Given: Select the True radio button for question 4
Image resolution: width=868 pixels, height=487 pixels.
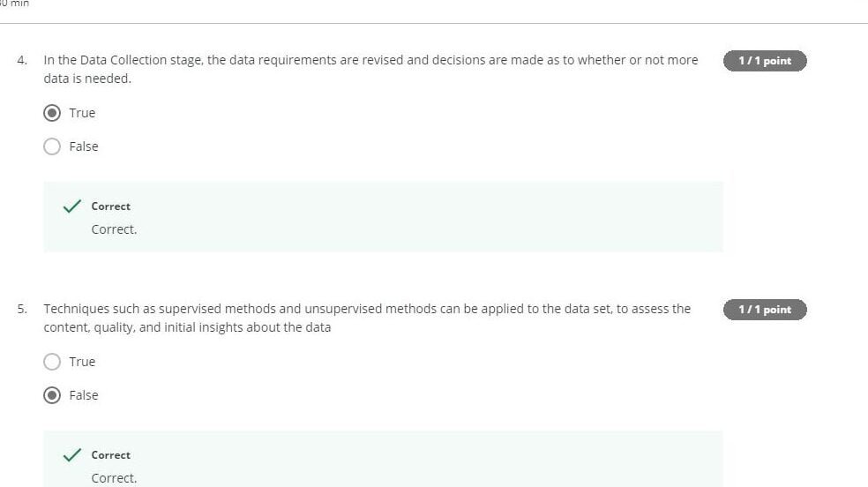Looking at the screenshot, I should [x=52, y=113].
